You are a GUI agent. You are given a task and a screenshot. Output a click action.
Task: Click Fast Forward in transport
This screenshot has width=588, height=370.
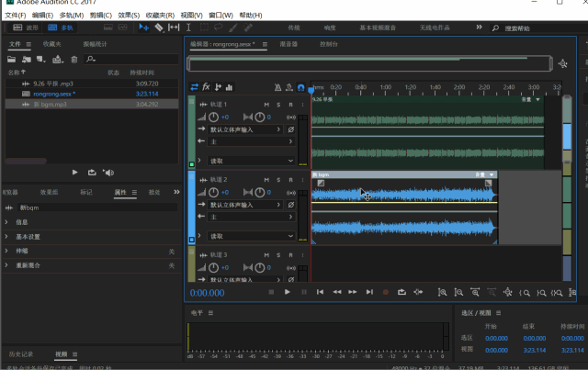tap(353, 292)
